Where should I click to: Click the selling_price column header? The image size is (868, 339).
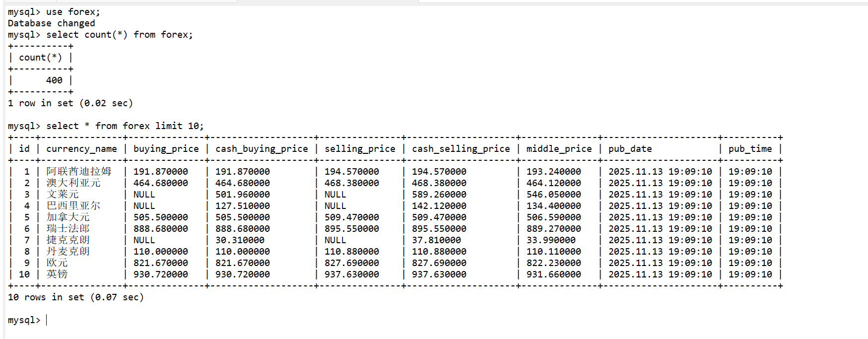[360, 149]
